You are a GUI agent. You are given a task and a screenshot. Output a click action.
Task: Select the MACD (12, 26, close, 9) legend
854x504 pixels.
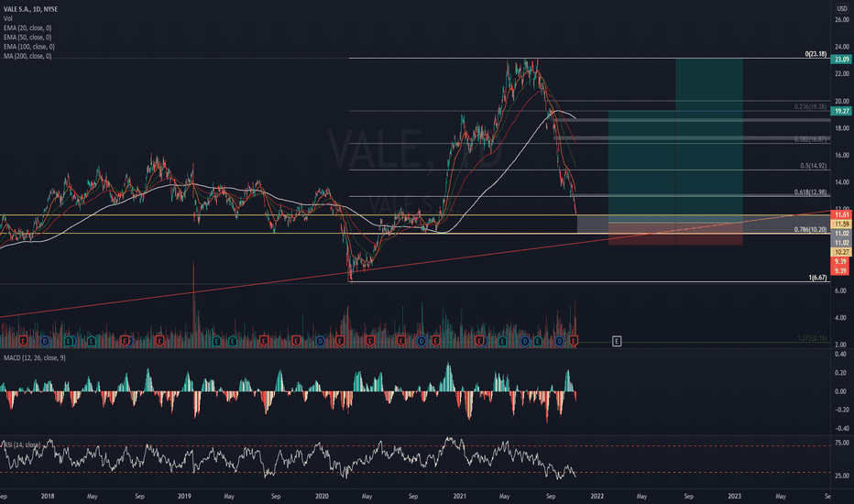click(34, 357)
